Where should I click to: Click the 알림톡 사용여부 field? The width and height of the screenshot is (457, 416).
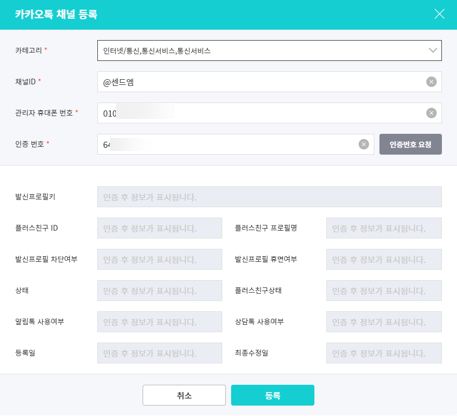159,322
